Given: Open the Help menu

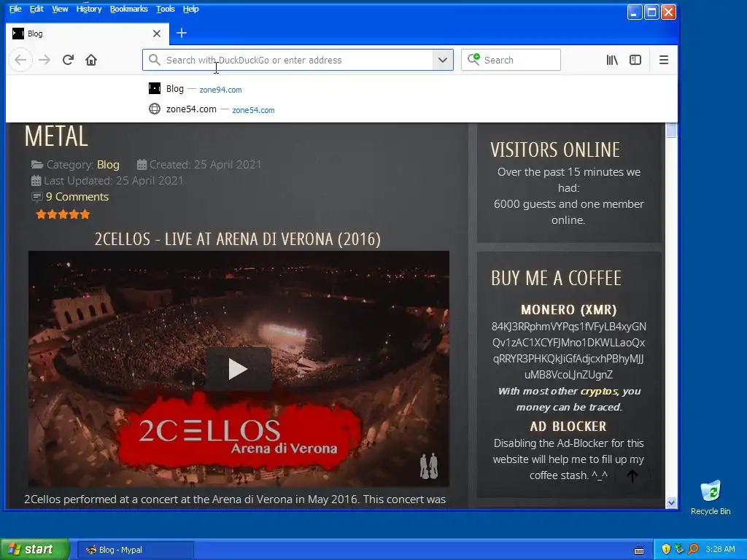Looking at the screenshot, I should [x=190, y=9].
